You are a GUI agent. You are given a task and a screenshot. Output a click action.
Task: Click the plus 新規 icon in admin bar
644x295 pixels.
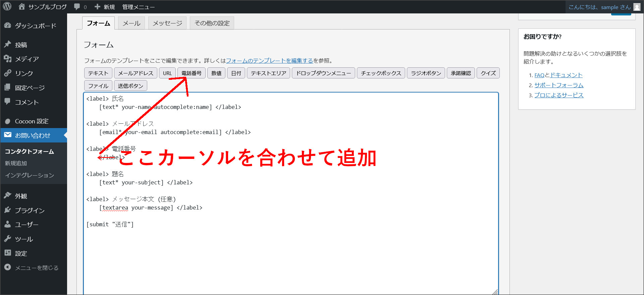98,7
